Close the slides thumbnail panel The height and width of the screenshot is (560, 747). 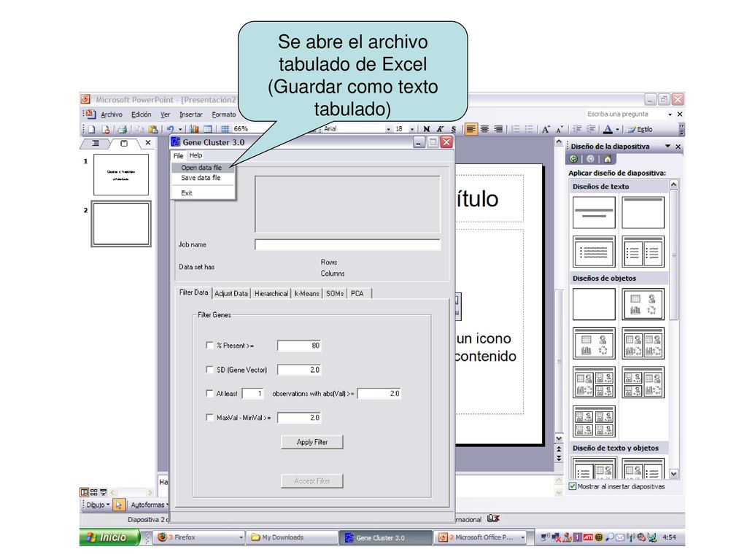pos(148,142)
